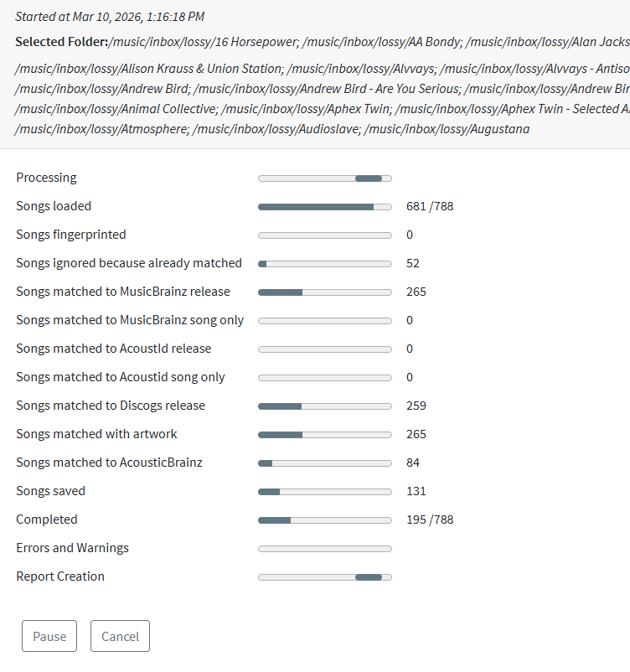630x672 pixels.
Task: Click the Pause button
Action: [49, 636]
